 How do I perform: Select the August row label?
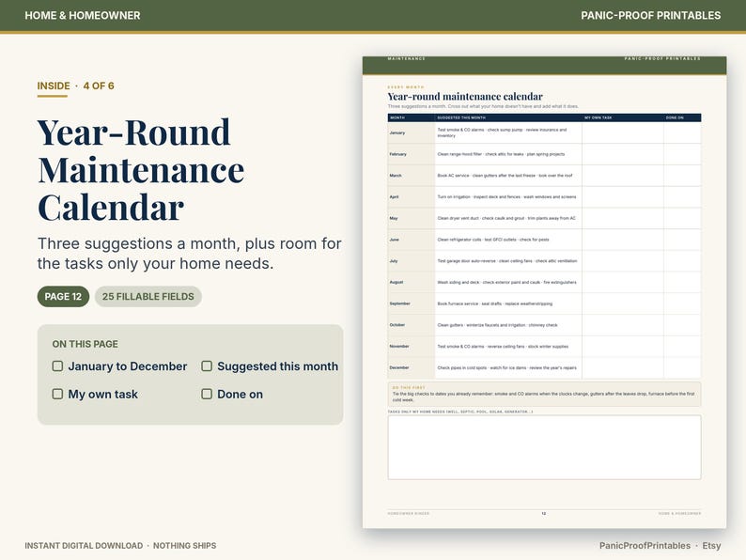[396, 282]
